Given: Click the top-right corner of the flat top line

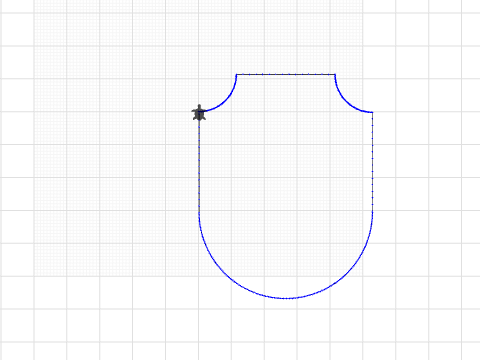Looking at the screenshot, I should pyautogui.click(x=335, y=74).
